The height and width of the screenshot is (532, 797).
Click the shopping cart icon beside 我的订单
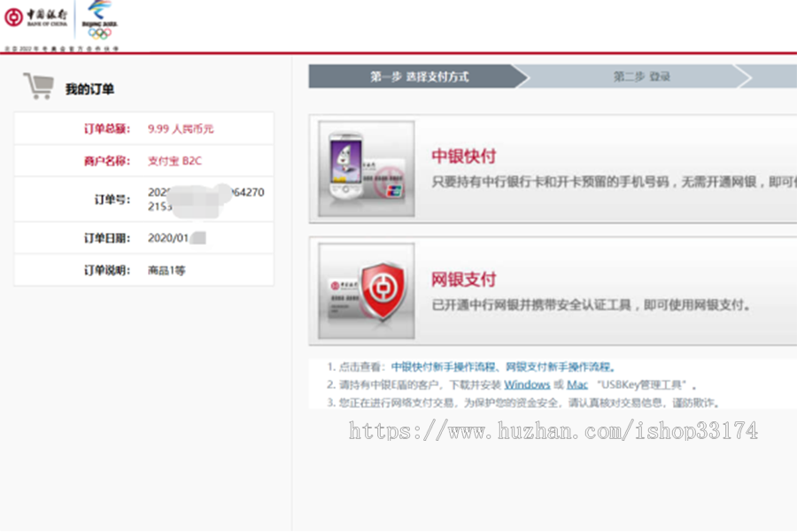(x=38, y=87)
